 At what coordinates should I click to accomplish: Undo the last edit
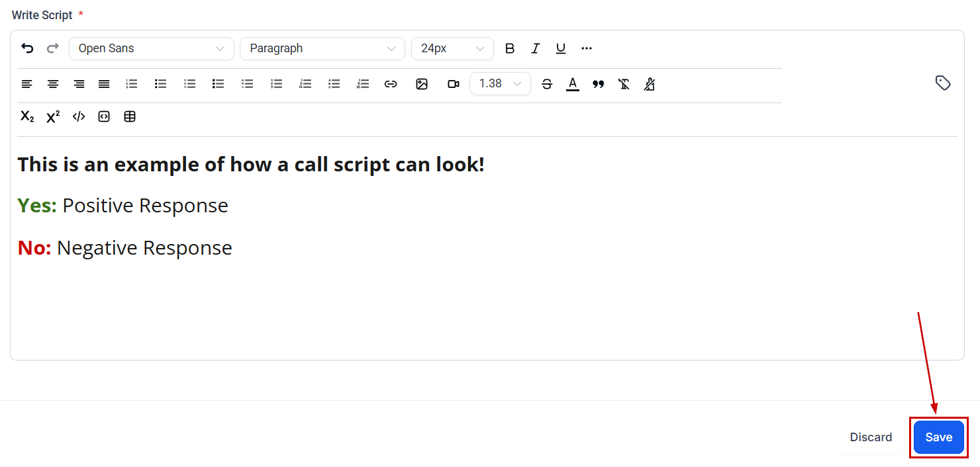click(x=27, y=48)
